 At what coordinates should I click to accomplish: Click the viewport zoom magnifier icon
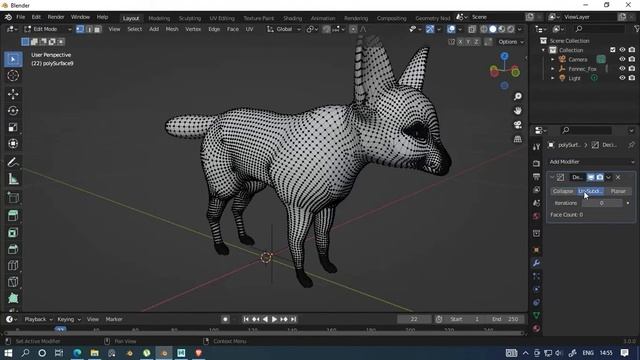tap(518, 97)
